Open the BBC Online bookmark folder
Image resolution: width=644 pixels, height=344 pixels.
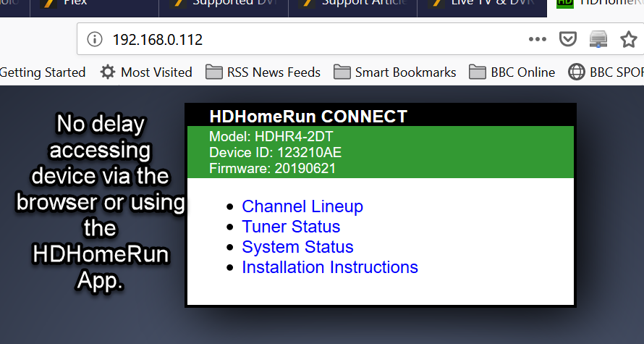[512, 72]
